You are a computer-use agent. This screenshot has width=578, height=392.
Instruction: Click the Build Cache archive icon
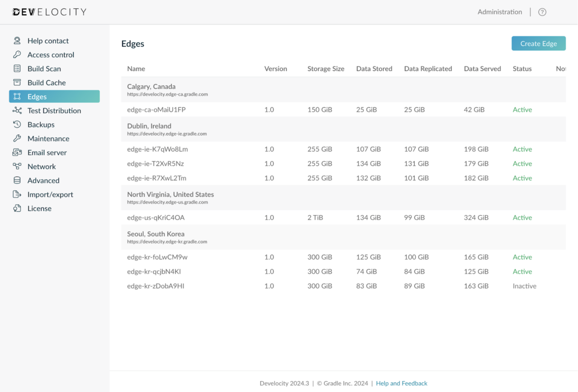click(17, 82)
